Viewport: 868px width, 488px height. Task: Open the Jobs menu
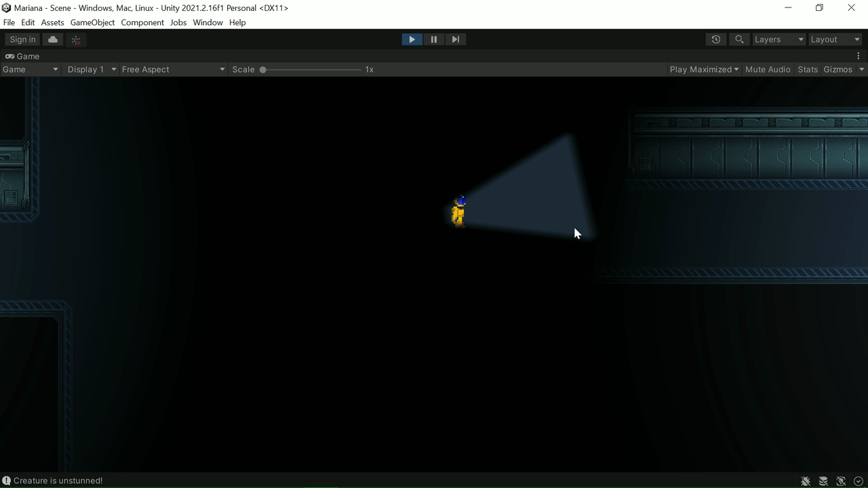[178, 22]
